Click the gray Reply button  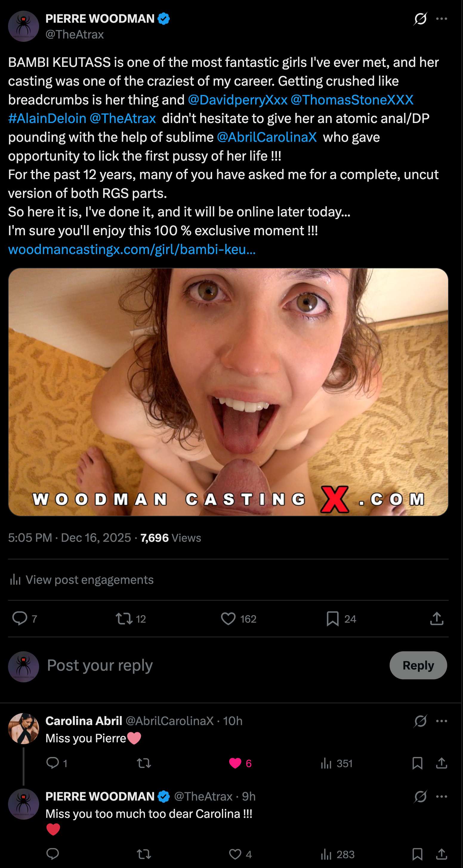(x=418, y=665)
